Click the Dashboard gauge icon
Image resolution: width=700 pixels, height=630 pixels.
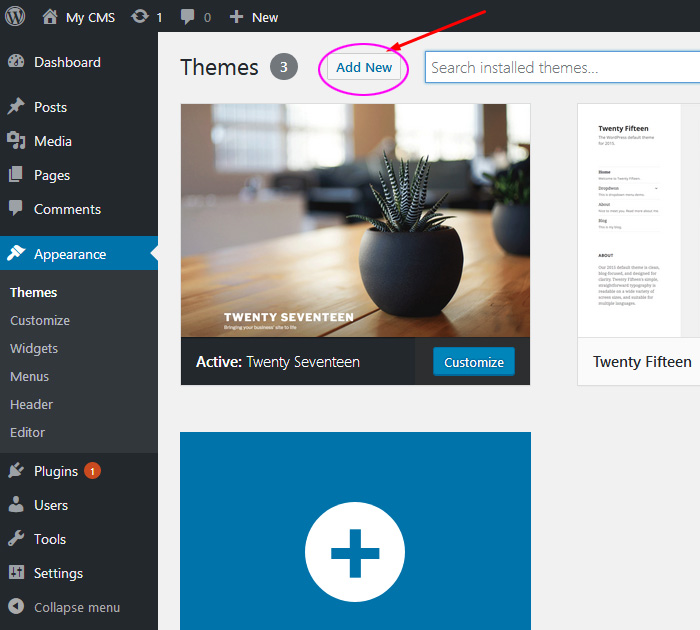pyautogui.click(x=16, y=62)
